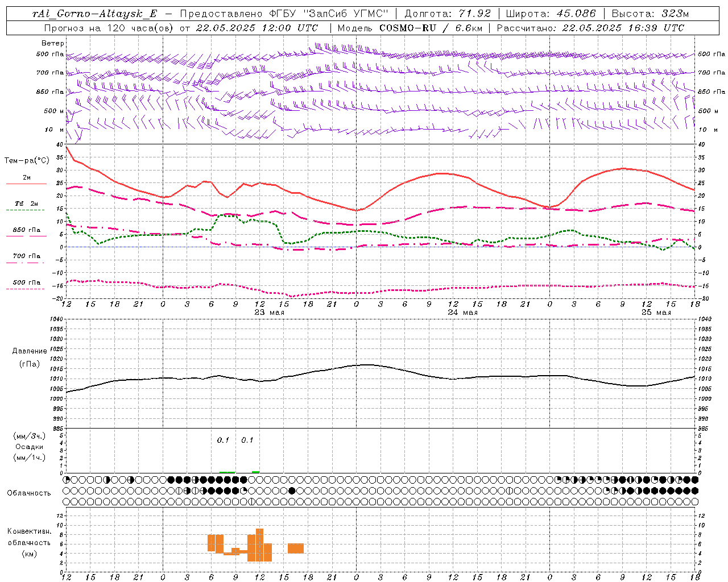Image resolution: width=728 pixels, height=582 pixels.
Task: Click the Td 2м dew point legend entry
Action: point(26,203)
